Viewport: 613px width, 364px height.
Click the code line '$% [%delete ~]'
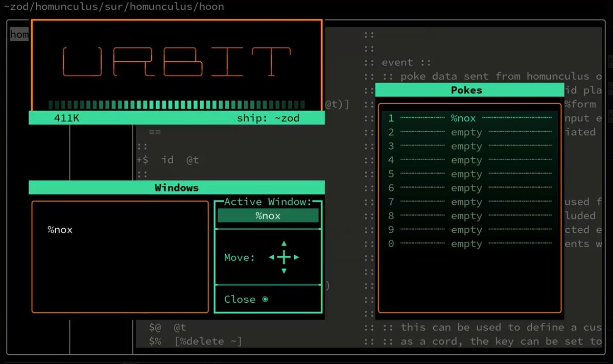point(195,341)
